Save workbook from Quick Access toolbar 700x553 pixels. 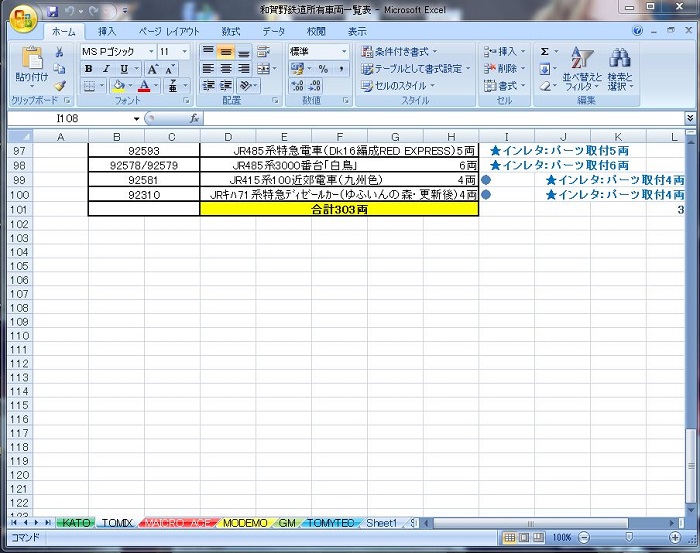point(53,11)
